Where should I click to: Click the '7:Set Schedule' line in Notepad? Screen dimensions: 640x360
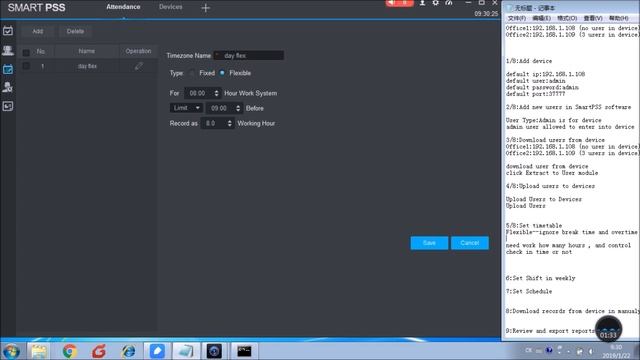click(529, 291)
